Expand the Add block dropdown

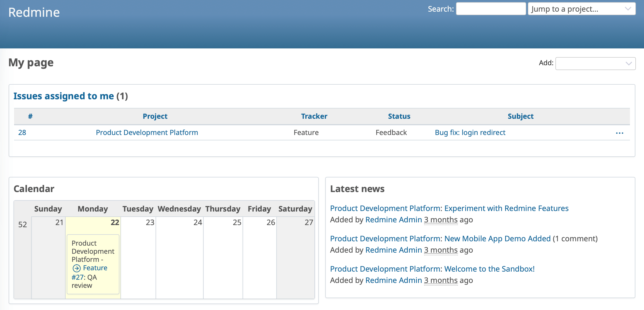pos(595,63)
